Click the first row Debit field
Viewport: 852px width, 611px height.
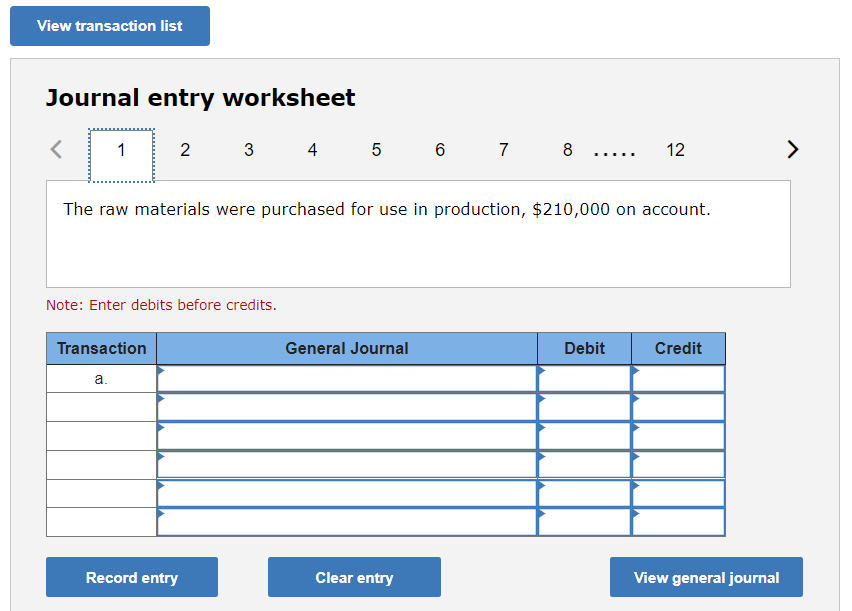tap(584, 379)
